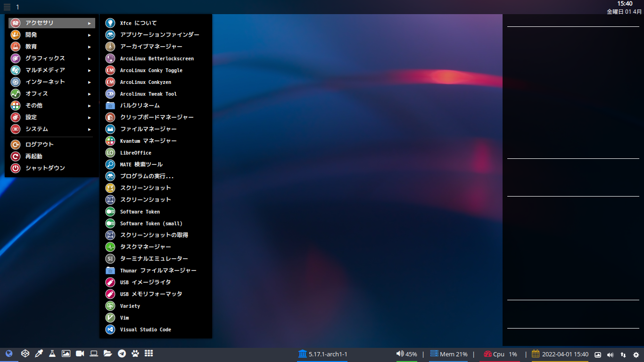Open the hamburger menu at top-left
Viewport: 644px width, 362px height.
7,7
